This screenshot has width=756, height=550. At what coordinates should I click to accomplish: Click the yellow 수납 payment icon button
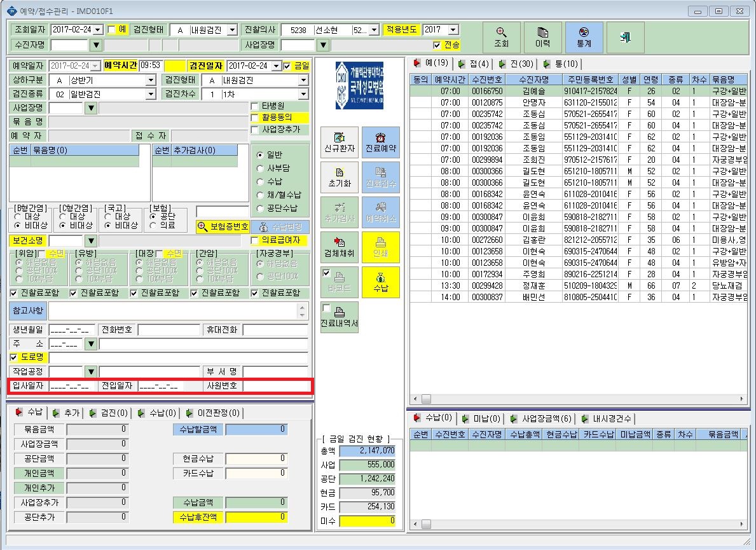[x=380, y=282]
